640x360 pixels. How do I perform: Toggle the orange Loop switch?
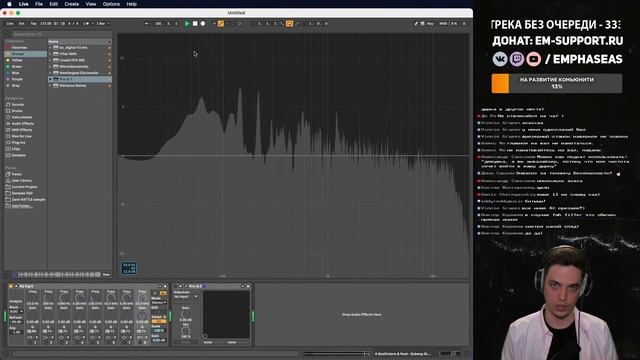[289, 24]
